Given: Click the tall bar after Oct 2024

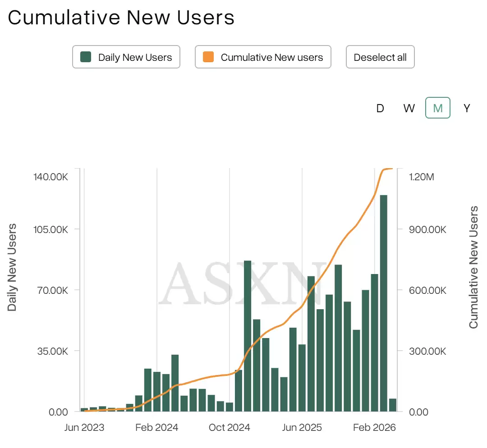Looking at the screenshot, I should click(248, 336).
